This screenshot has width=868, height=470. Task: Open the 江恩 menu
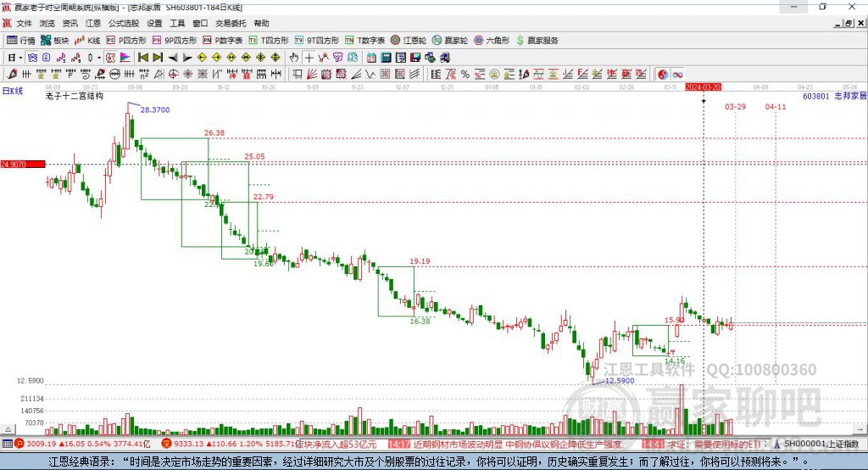(93, 23)
